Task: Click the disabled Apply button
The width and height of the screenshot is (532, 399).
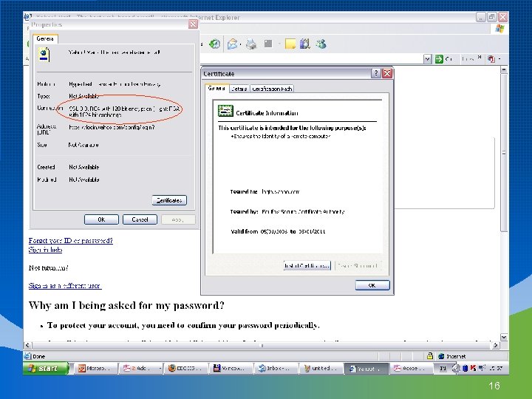Action: (x=178, y=219)
